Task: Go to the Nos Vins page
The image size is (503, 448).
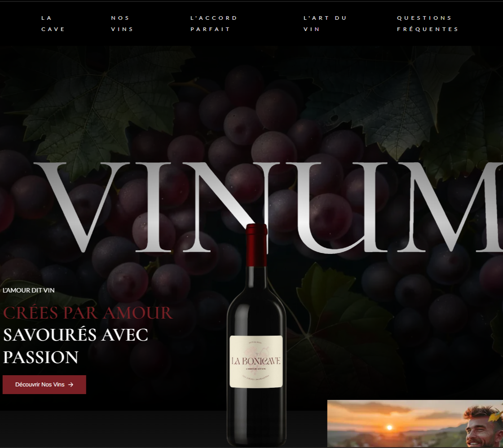Action: click(122, 23)
